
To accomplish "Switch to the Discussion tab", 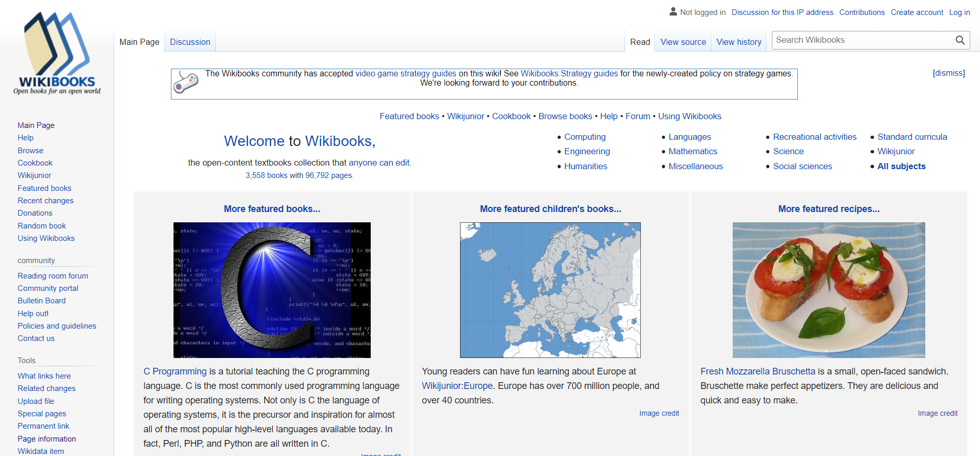I will click(190, 42).
